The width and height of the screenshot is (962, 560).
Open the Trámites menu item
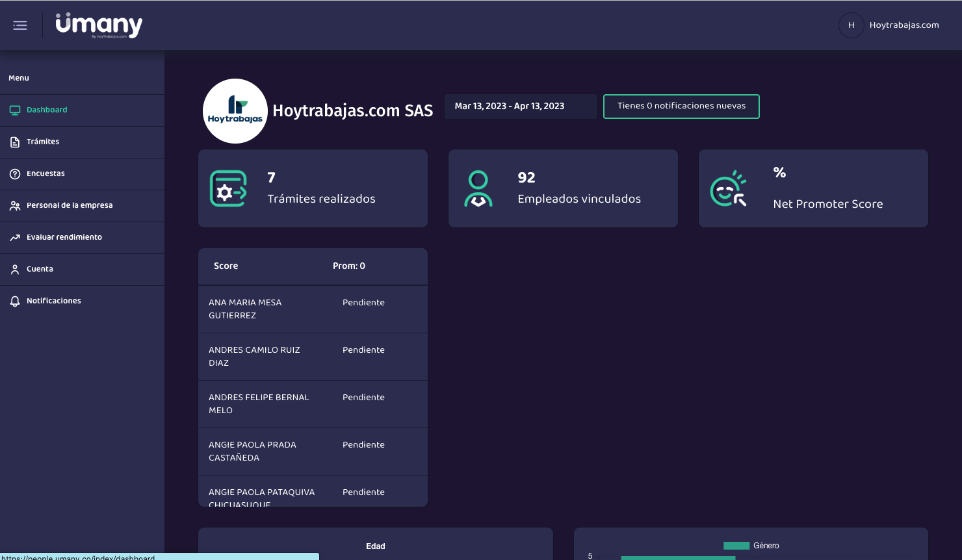(82, 142)
